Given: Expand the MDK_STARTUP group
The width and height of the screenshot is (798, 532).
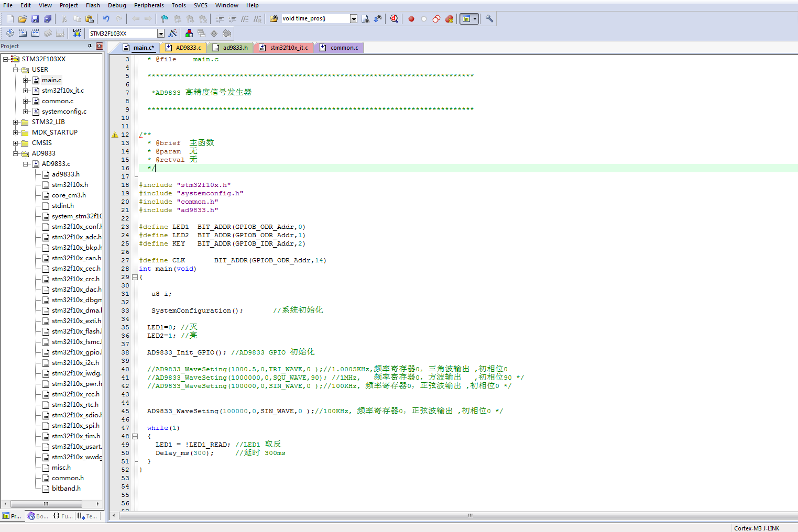Looking at the screenshot, I should (x=15, y=132).
